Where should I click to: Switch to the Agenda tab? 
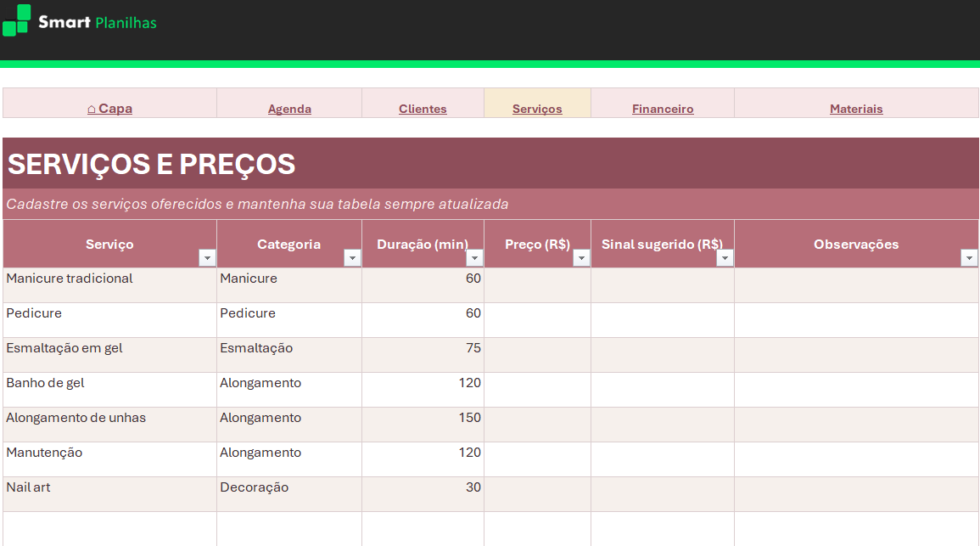289,109
